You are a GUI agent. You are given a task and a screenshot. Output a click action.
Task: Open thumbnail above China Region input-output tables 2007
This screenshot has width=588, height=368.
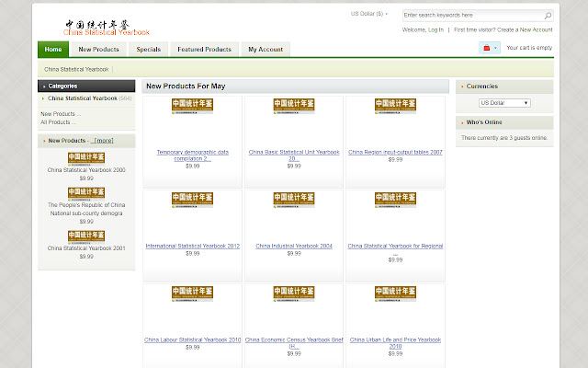[395, 106]
